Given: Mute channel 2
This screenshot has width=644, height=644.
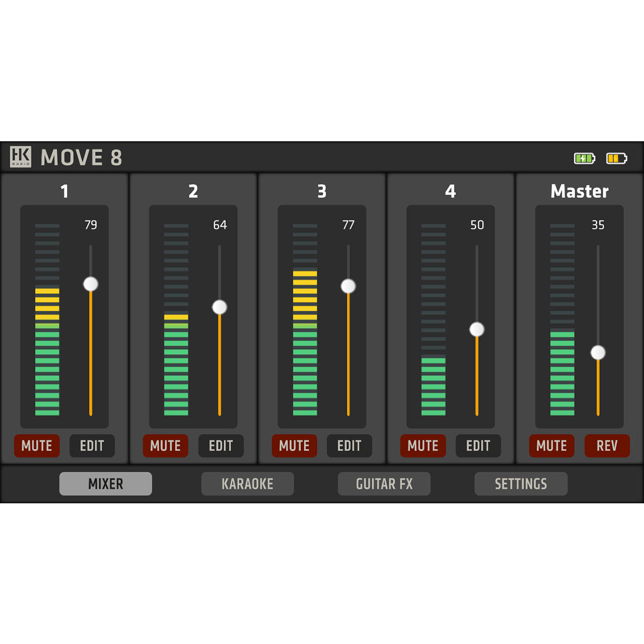Looking at the screenshot, I should 165,446.
